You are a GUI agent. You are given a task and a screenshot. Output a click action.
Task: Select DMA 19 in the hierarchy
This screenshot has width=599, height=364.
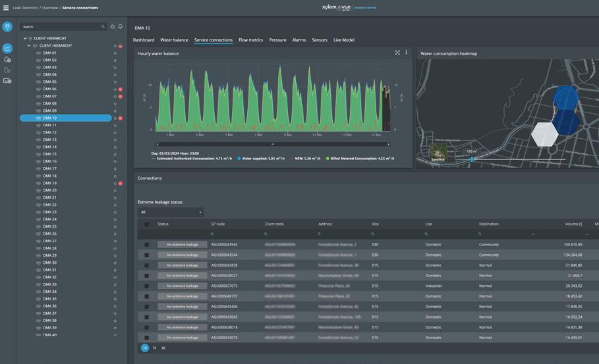click(50, 183)
